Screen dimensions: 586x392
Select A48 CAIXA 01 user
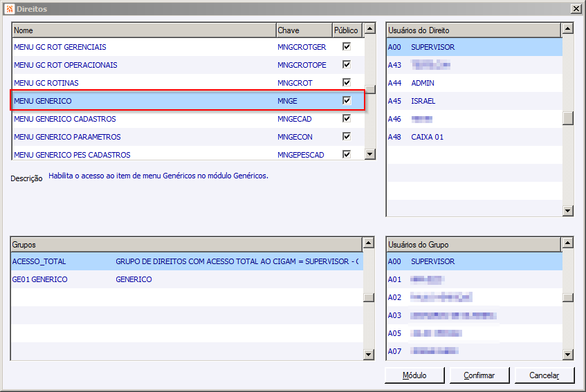pos(475,137)
